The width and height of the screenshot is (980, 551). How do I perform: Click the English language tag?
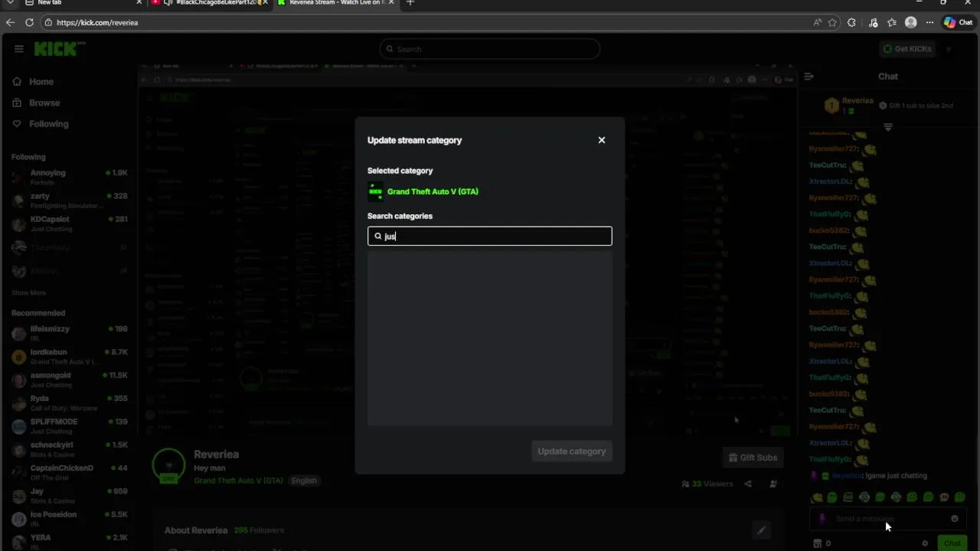[x=304, y=481]
